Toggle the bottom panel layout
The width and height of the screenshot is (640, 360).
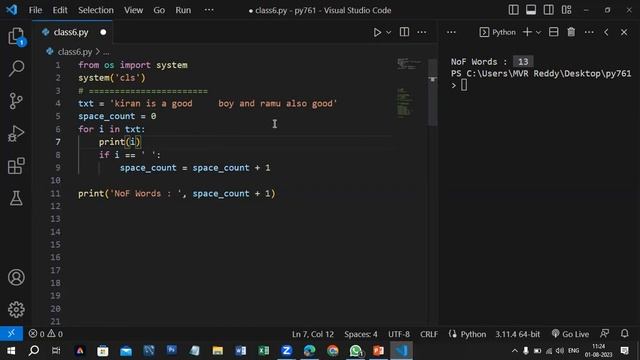pyautogui.click(x=531, y=10)
